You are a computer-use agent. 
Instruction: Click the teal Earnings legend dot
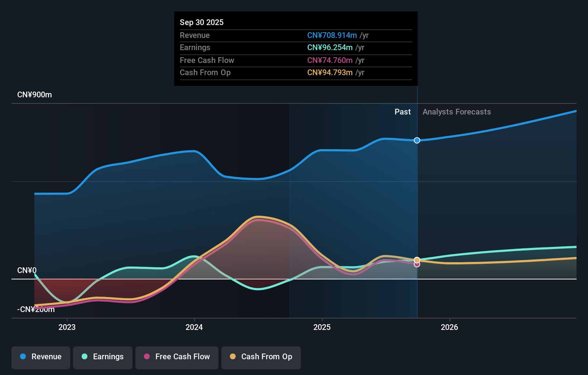tap(85, 356)
